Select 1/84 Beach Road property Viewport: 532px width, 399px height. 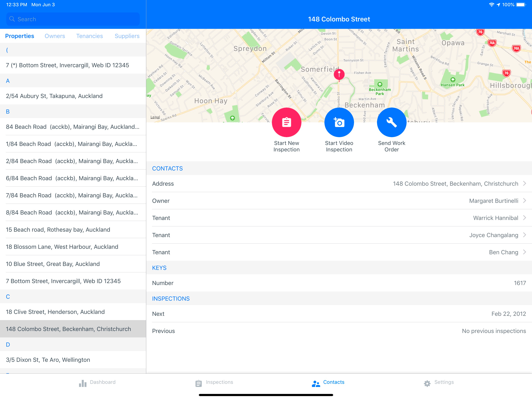[x=73, y=144]
